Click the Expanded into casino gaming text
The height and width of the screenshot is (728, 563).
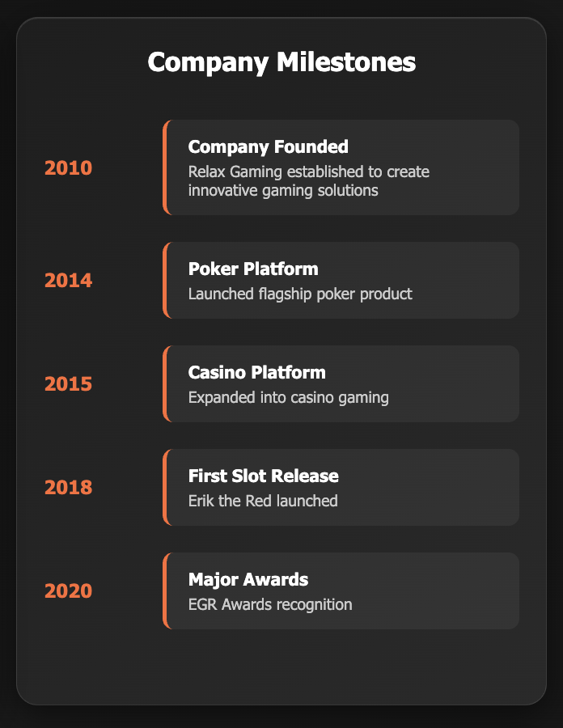(x=289, y=398)
